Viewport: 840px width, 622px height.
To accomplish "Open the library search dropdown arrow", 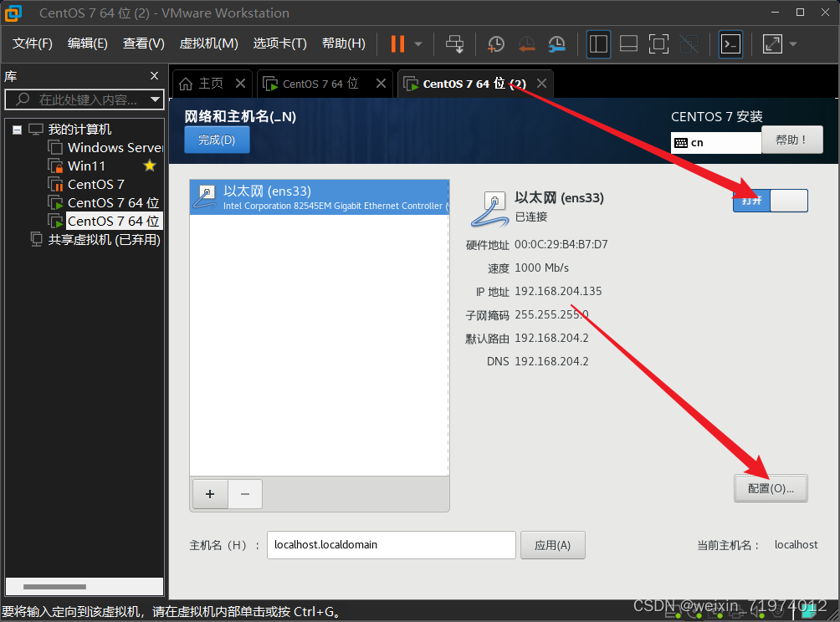I will click(155, 99).
